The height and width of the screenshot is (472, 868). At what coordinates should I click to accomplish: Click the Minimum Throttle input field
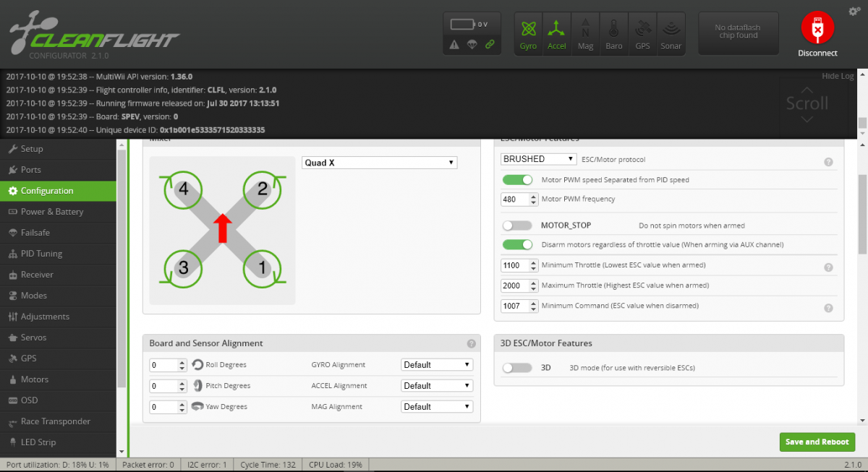pos(514,265)
